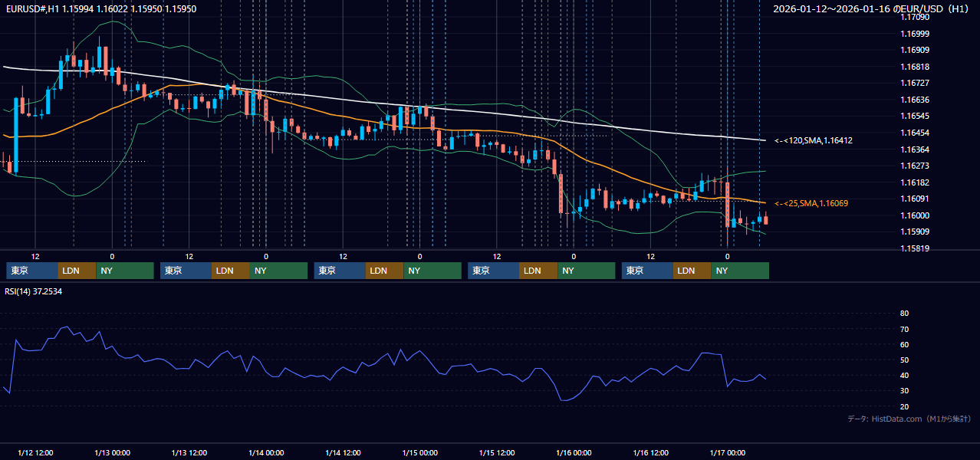
Task: Pick the 1/14 12:00 time axis label
Action: [x=343, y=453]
